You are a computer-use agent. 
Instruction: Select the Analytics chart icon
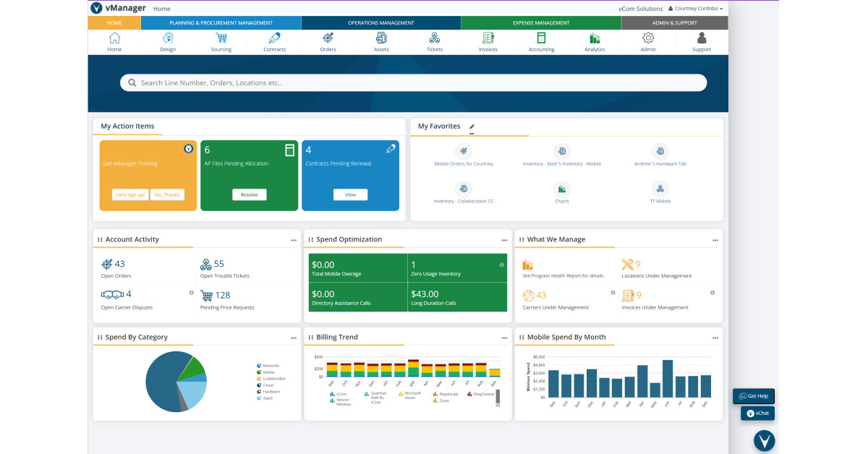pos(595,39)
